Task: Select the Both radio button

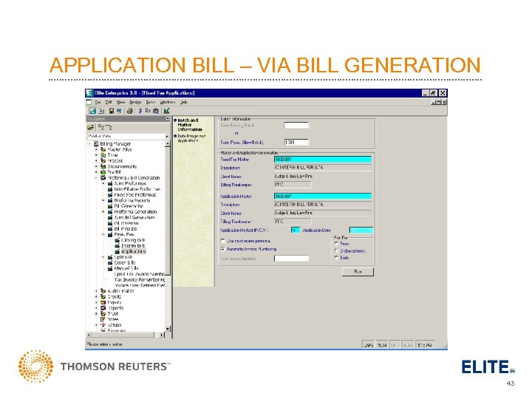Action: click(x=337, y=258)
